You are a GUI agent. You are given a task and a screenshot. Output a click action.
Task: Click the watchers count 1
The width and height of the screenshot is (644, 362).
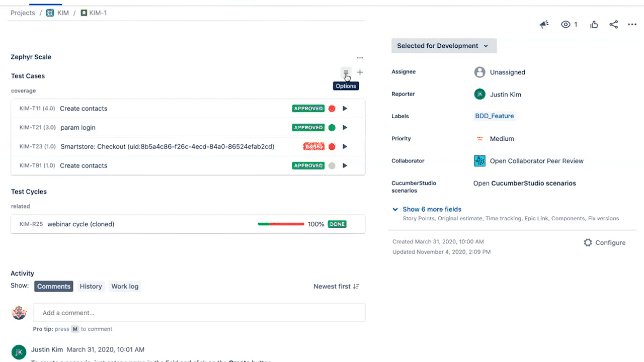tap(576, 24)
